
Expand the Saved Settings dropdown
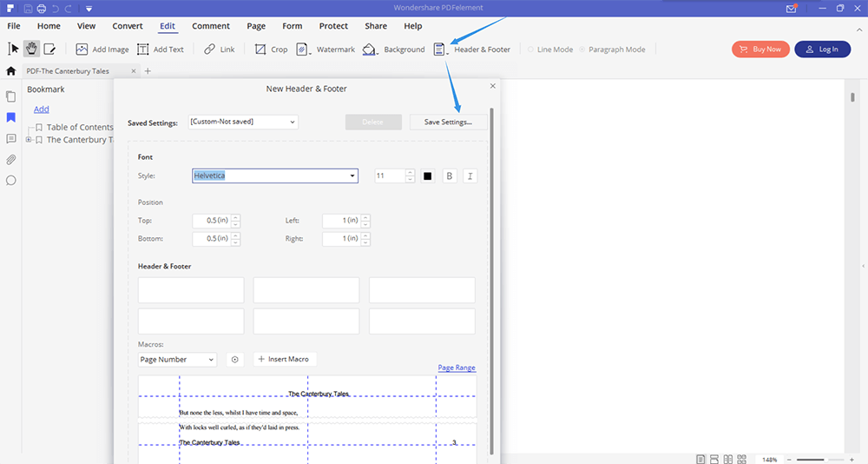pos(243,122)
